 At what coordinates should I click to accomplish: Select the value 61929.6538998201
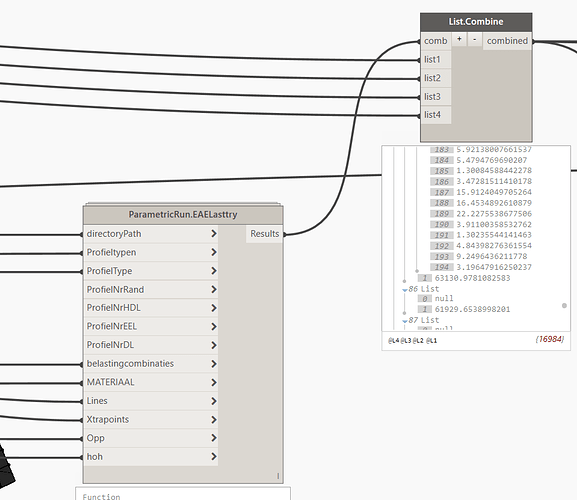pyautogui.click(x=472, y=309)
